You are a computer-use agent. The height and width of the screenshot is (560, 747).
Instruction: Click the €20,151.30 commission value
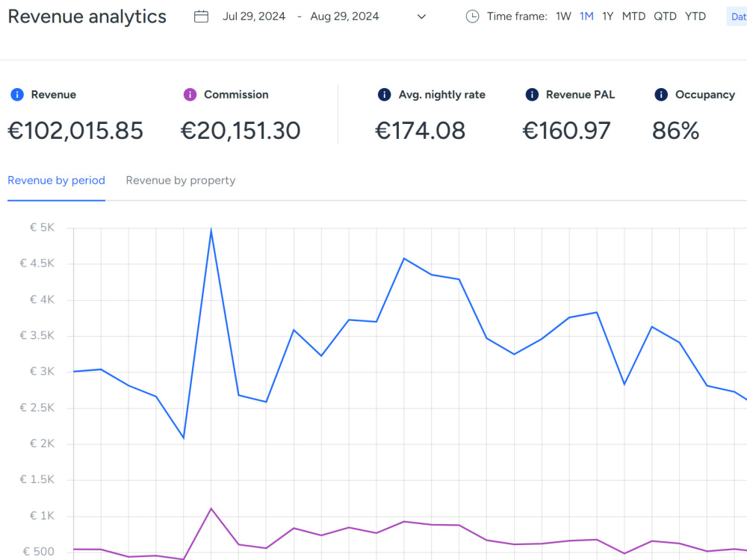(241, 131)
